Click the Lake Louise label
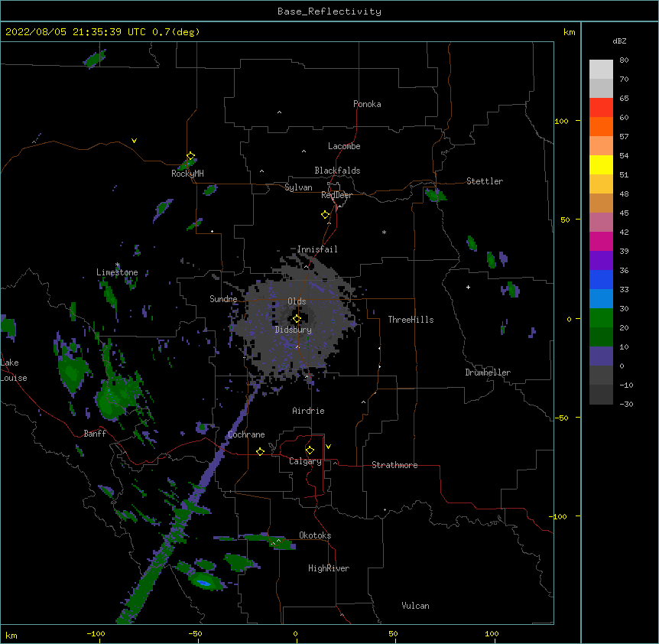The width and height of the screenshot is (659, 644). [14, 370]
